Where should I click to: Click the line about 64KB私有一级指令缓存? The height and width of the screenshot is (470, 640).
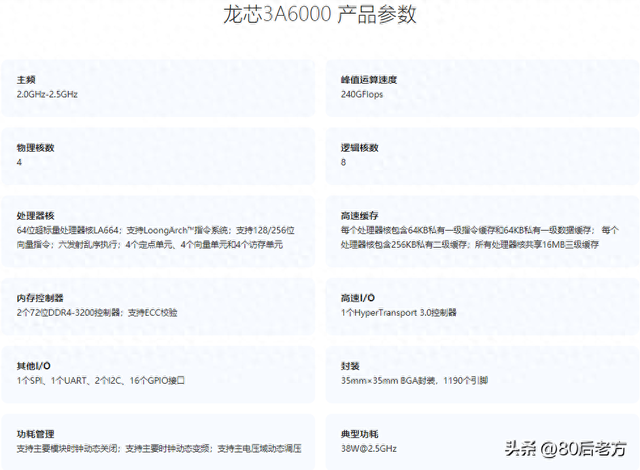click(480, 231)
